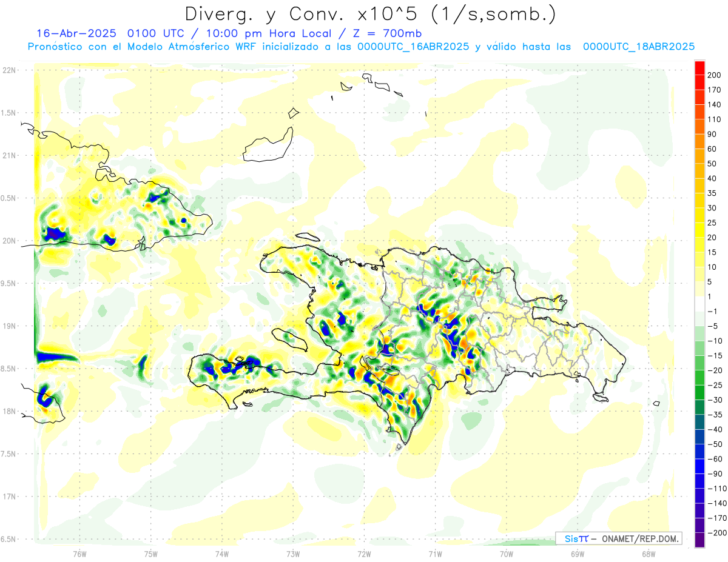Click the '18N' latitude label

(x=8, y=411)
